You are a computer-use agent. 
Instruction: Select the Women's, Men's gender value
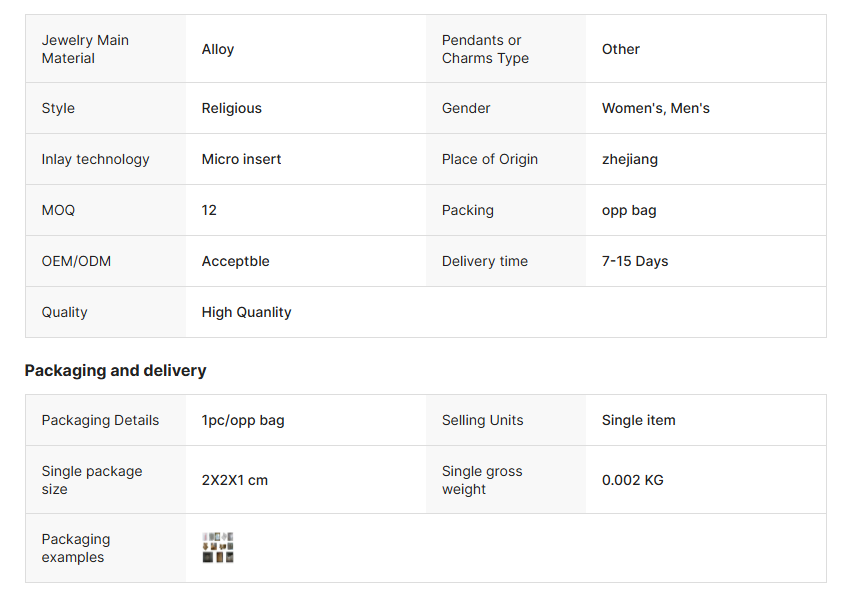tap(655, 108)
